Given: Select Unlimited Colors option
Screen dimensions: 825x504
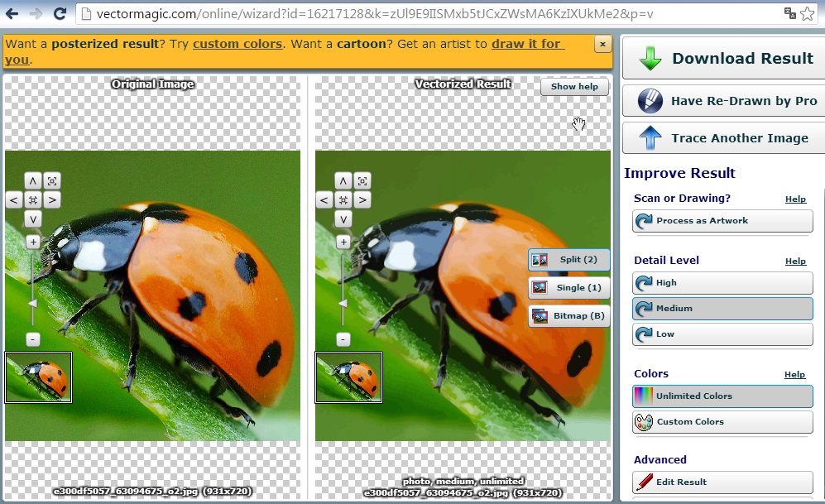Looking at the screenshot, I should (722, 396).
